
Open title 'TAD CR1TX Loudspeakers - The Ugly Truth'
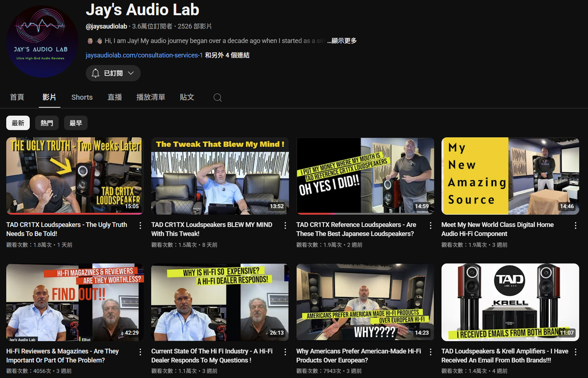67,229
